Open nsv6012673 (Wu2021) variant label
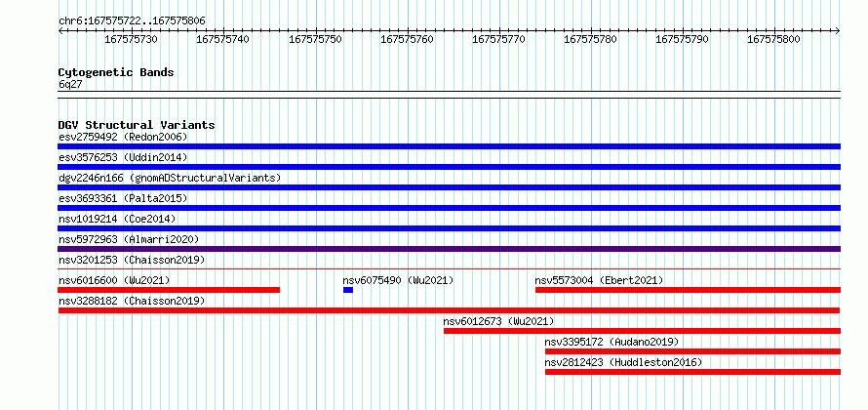This screenshot has height=410, width=868. tap(498, 321)
